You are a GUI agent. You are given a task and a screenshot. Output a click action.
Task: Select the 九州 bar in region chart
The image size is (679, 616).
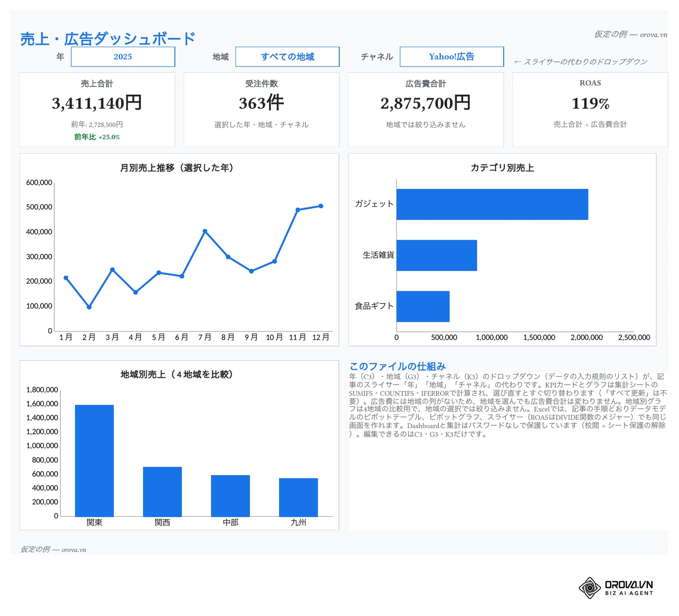click(298, 498)
